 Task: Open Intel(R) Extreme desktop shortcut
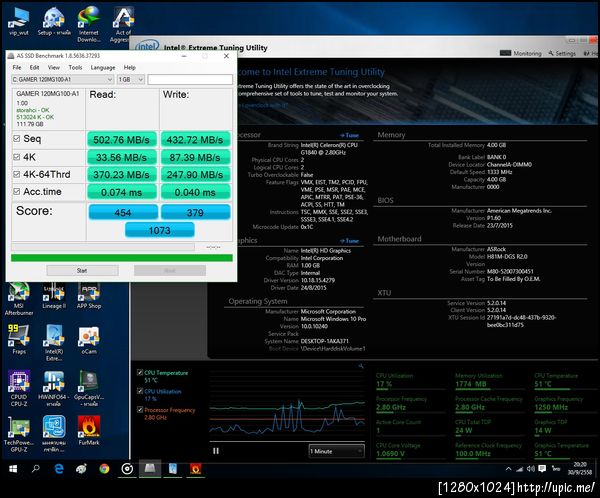[54, 342]
